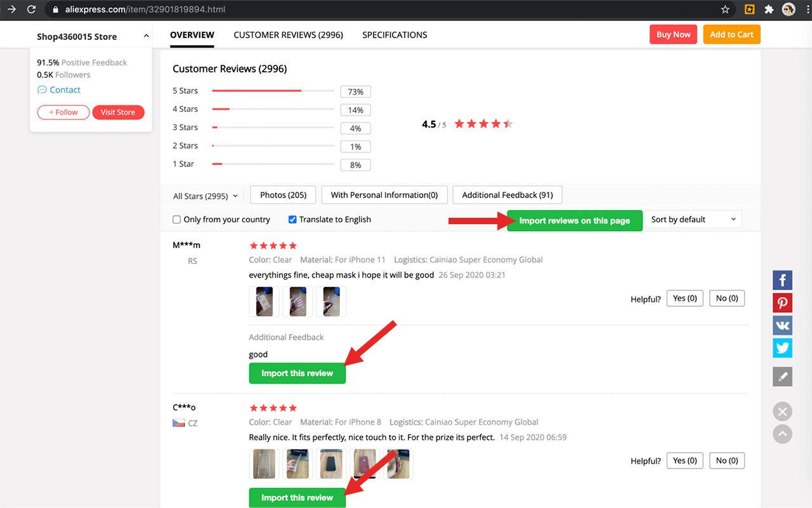This screenshot has height=508, width=812.
Task: Share the page on VK
Action: point(782,325)
